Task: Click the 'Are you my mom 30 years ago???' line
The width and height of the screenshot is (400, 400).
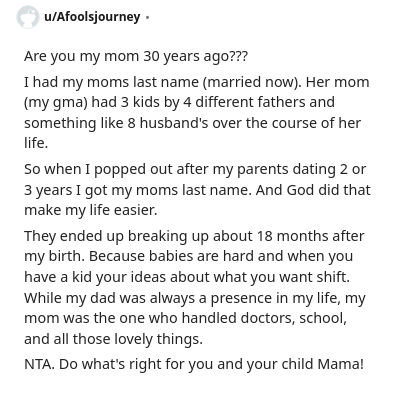Action: click(136, 56)
